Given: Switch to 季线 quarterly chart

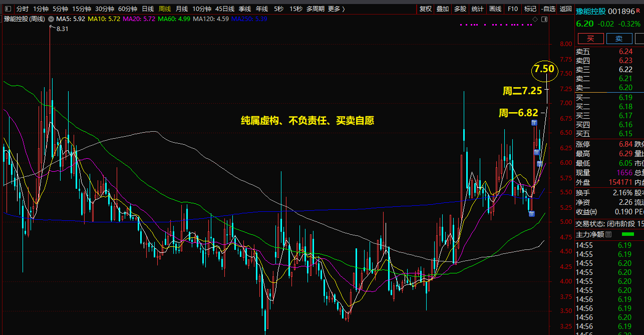Looking at the screenshot, I should click(x=245, y=9).
